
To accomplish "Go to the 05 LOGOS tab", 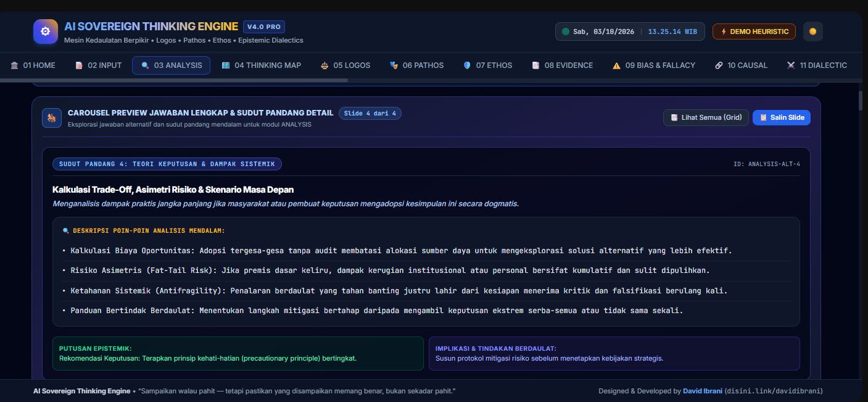I will coord(346,65).
